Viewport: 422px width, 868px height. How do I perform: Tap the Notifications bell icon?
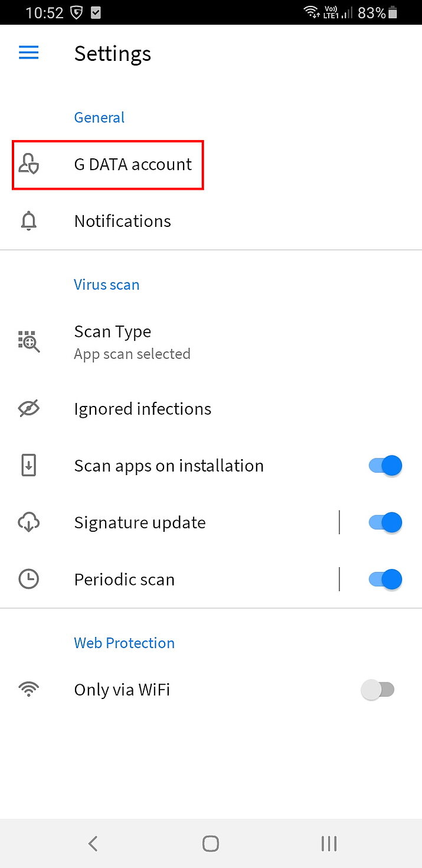(29, 221)
